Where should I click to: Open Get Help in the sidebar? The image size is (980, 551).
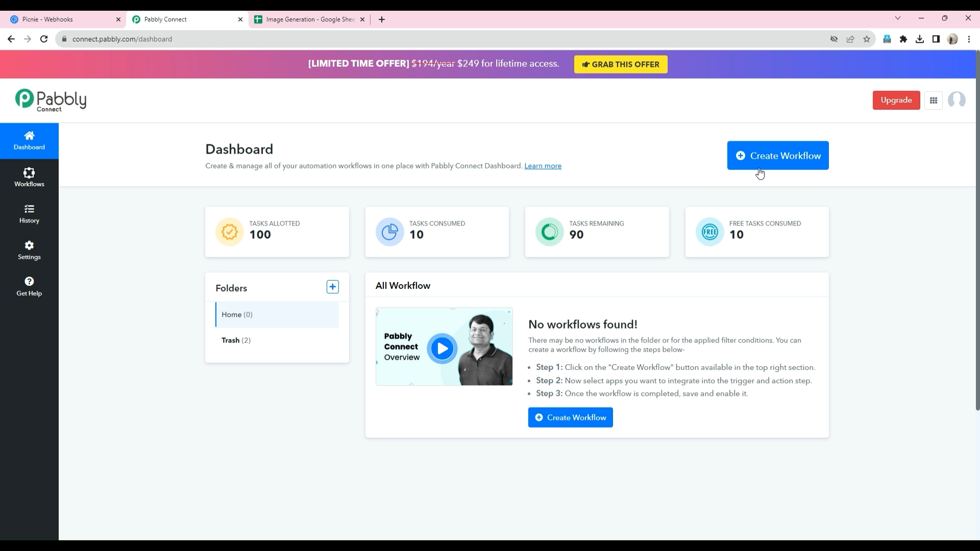pos(29,286)
